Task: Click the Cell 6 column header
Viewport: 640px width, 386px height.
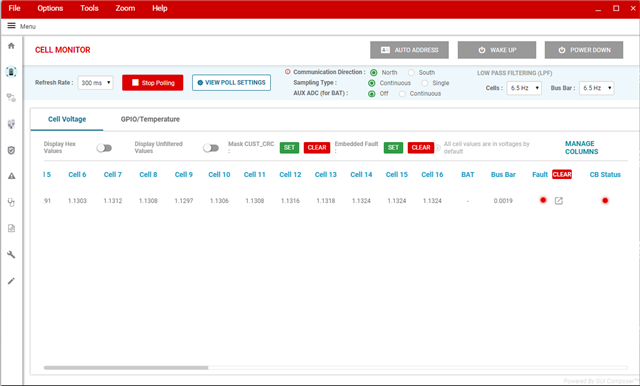Action: click(77, 175)
